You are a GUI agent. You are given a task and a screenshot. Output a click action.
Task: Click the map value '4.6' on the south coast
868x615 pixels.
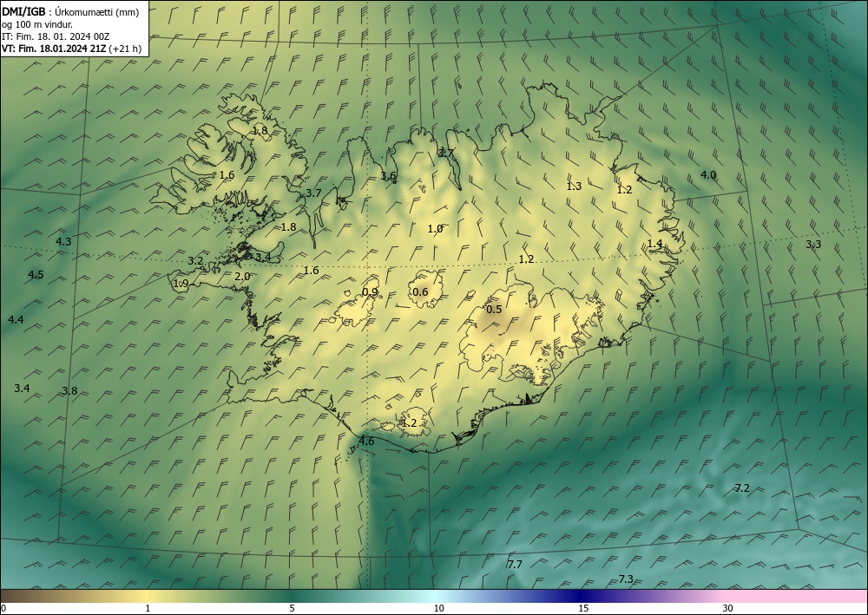pyautogui.click(x=366, y=442)
